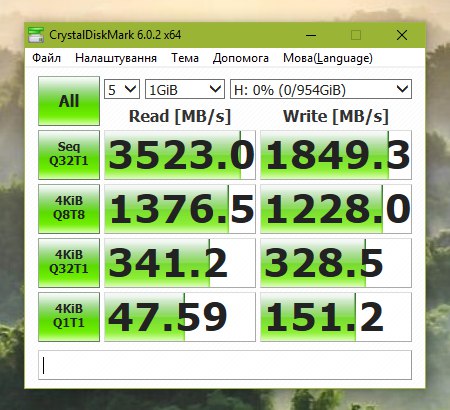Focus the comment text field at bottom
The width and height of the screenshot is (450, 410).
pyautogui.click(x=225, y=365)
